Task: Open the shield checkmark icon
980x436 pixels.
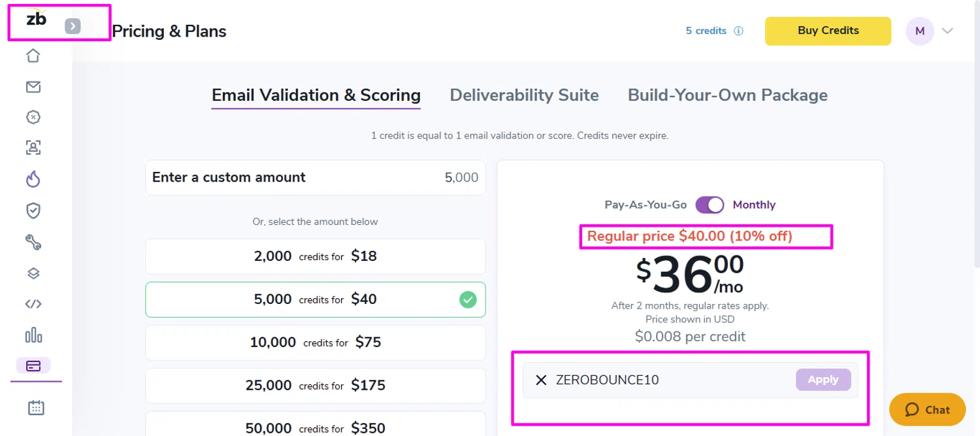Action: point(33,210)
